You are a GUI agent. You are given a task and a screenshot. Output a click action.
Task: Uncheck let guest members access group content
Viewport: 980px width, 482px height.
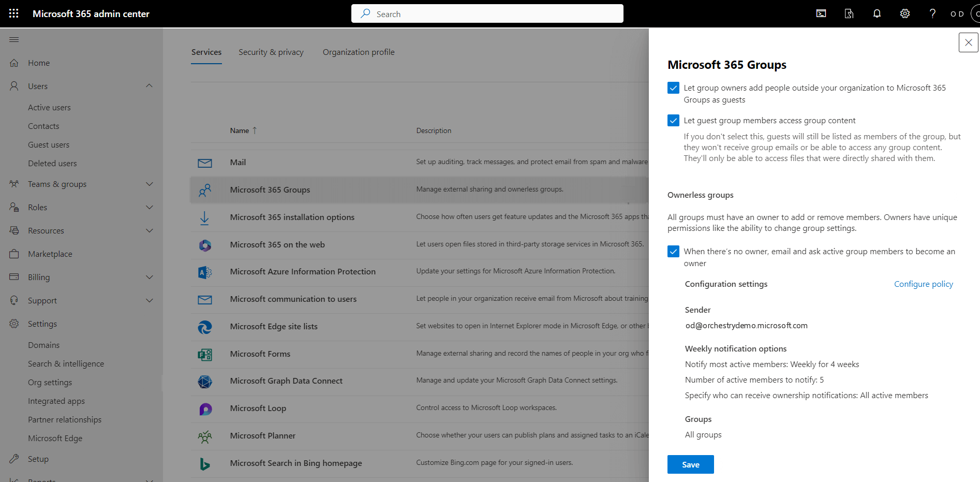pyautogui.click(x=673, y=121)
